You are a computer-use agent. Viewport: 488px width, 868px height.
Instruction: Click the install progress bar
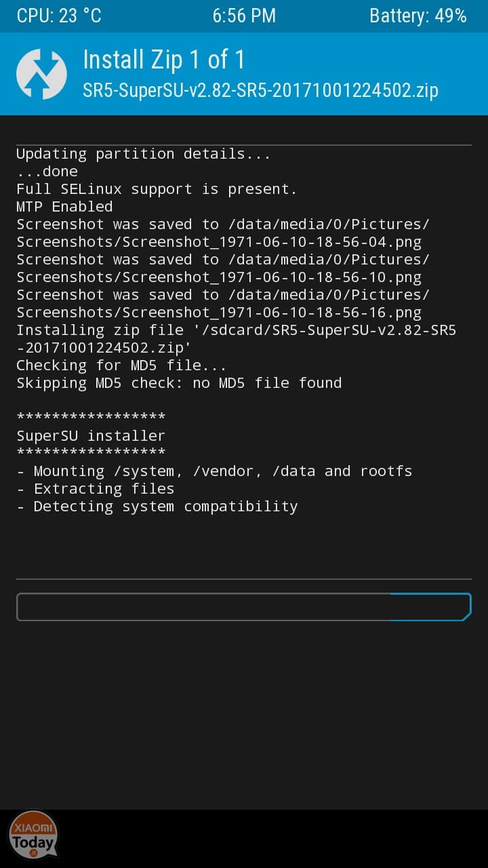tap(244, 607)
